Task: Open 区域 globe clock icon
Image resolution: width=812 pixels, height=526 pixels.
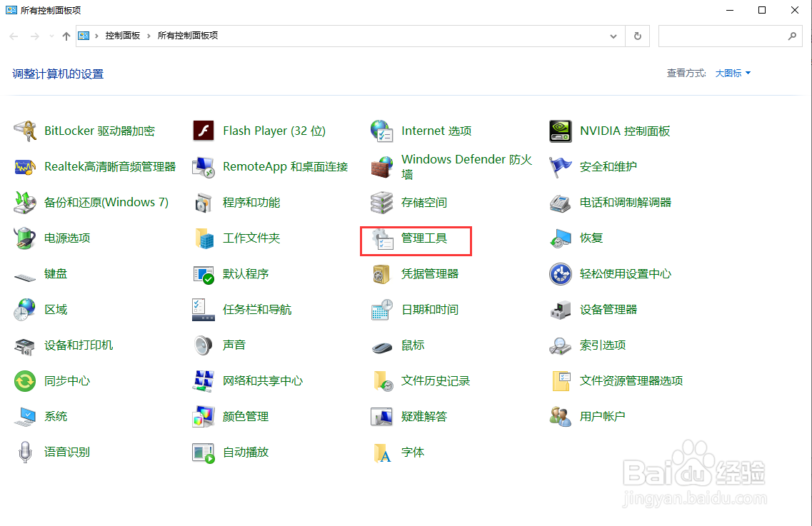Action: [x=25, y=310]
